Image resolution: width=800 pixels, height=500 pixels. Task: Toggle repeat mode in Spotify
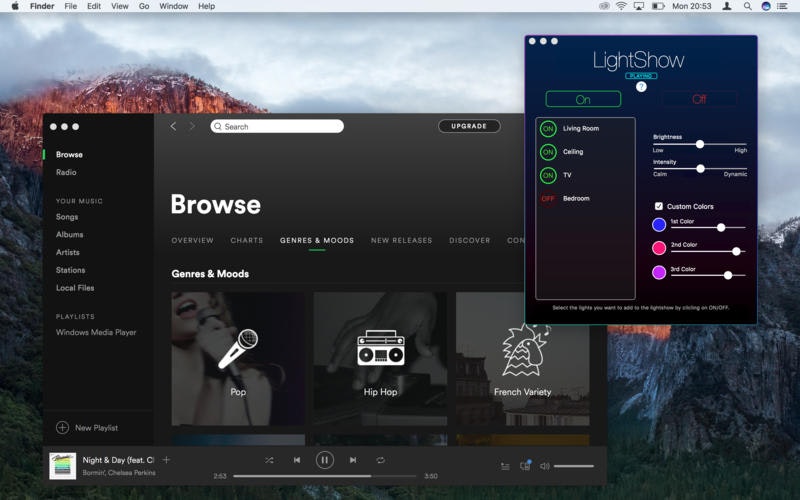tap(381, 460)
